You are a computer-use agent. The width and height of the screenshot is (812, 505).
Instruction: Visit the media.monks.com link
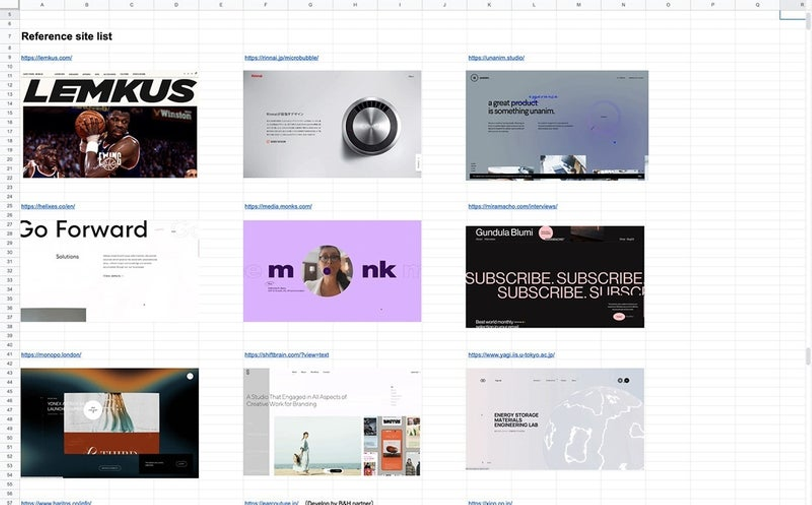pyautogui.click(x=279, y=207)
